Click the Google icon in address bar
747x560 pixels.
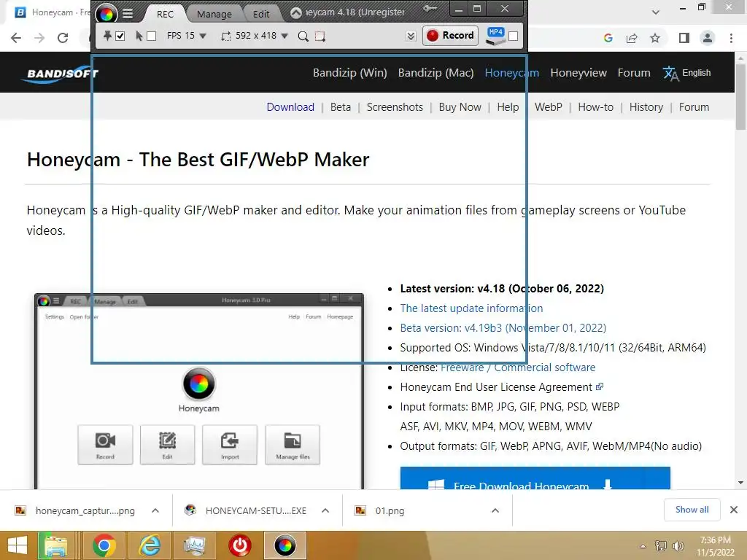point(608,38)
